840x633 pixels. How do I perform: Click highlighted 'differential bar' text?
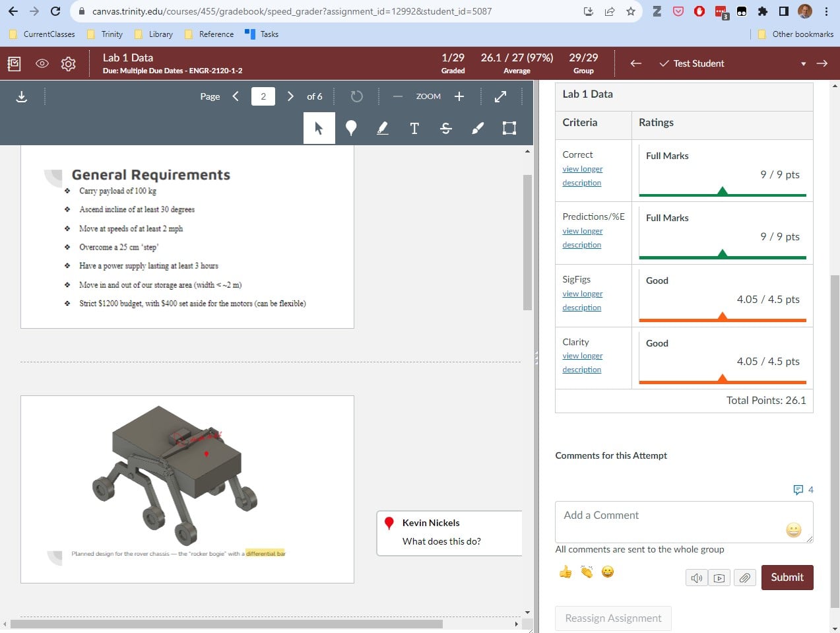265,554
